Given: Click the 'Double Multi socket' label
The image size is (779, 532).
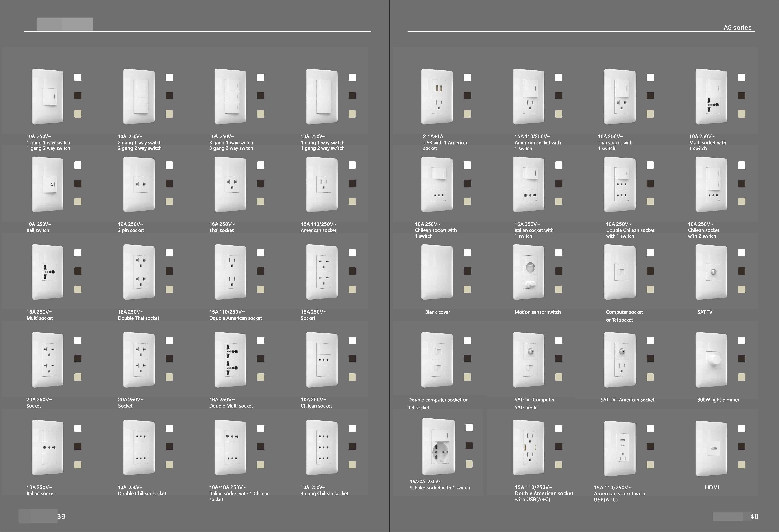Looking at the screenshot, I should [x=231, y=406].
